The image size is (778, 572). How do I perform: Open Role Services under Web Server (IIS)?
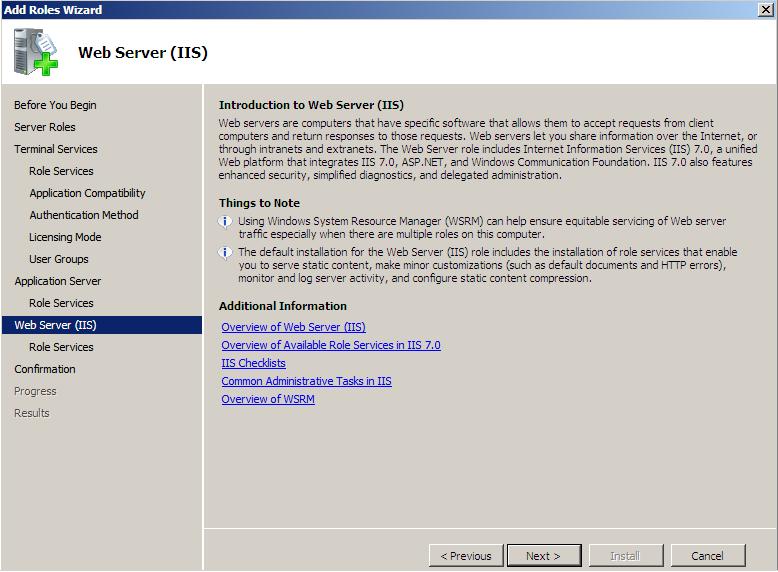tap(61, 347)
